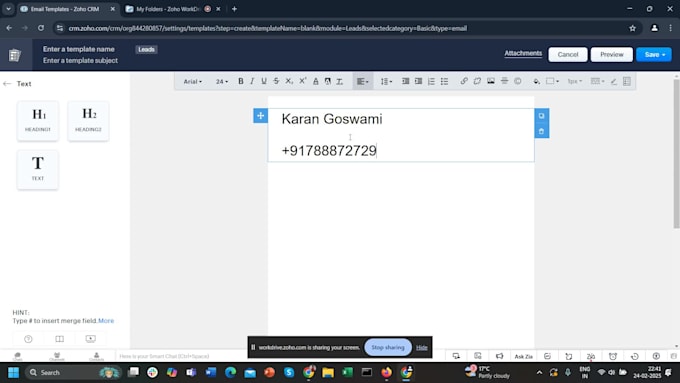Image resolution: width=680 pixels, height=383 pixels.
Task: Open Firefox from the taskbar
Action: point(386,372)
